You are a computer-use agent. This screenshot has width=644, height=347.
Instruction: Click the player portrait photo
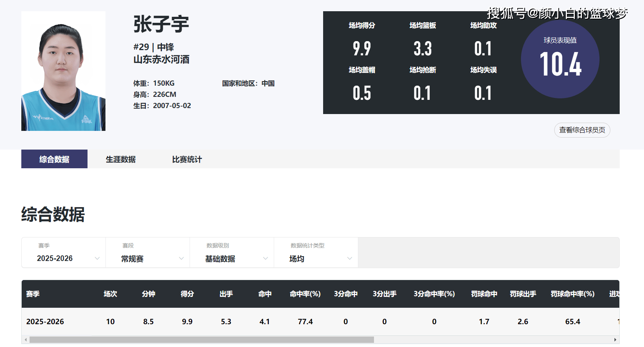[63, 71]
